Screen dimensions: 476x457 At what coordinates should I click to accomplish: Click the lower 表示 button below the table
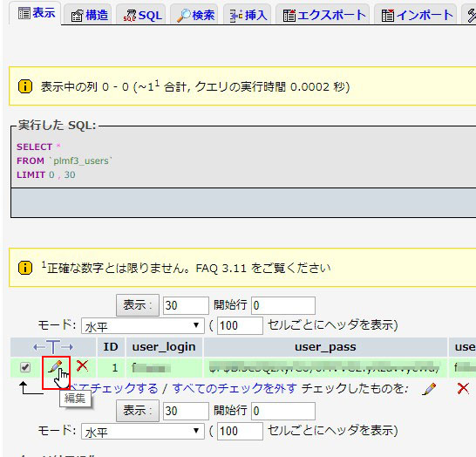(138, 411)
